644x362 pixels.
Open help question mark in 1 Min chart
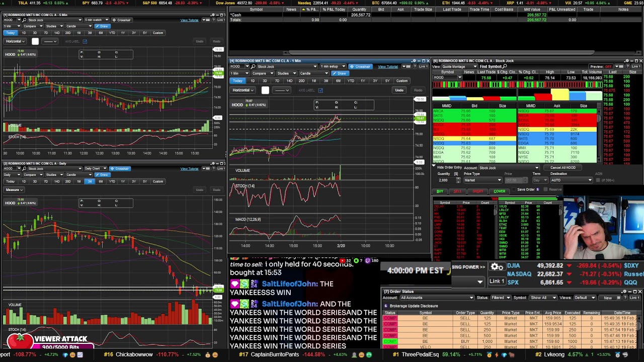pos(415,66)
